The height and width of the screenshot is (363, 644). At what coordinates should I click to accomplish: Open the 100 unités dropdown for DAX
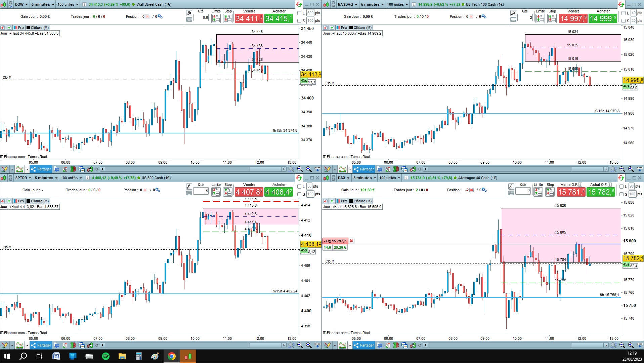390,178
